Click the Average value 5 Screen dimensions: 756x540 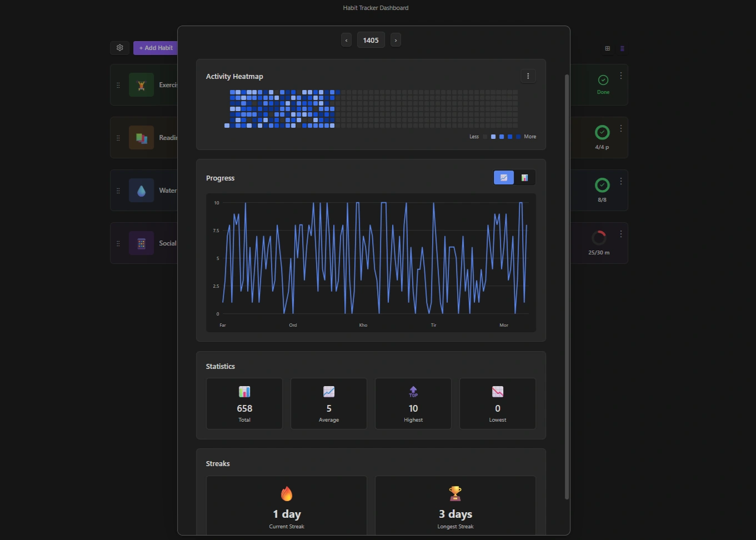(329, 408)
